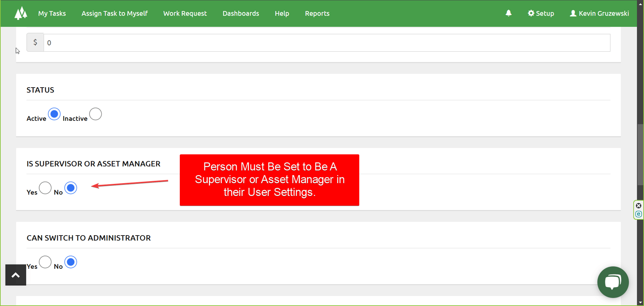Open the Help menu
This screenshot has width=644, height=306.
tap(282, 13)
